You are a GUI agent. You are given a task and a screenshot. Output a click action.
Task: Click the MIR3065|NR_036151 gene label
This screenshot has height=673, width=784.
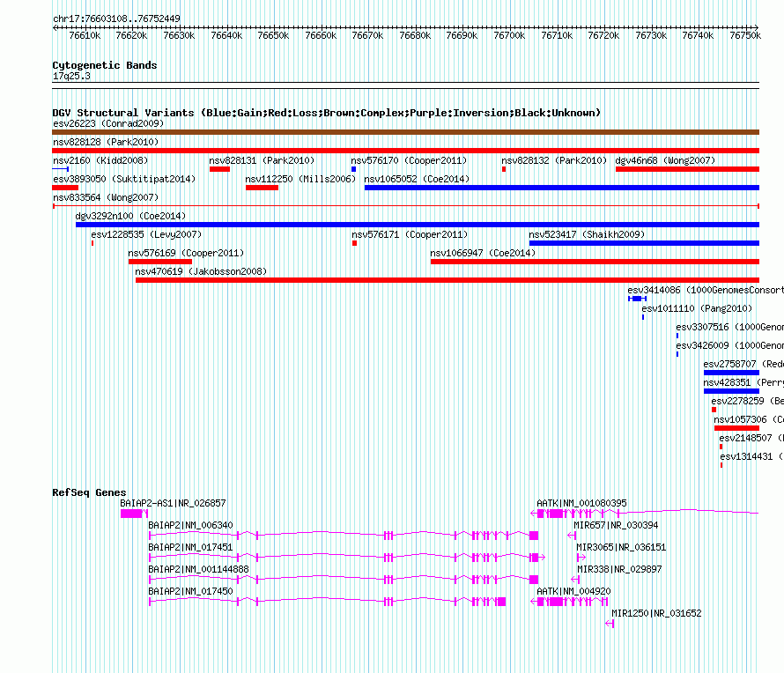[621, 547]
